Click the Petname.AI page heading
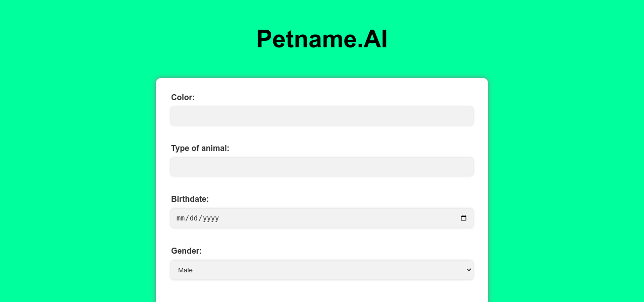This screenshot has height=302, width=644. coord(322,39)
